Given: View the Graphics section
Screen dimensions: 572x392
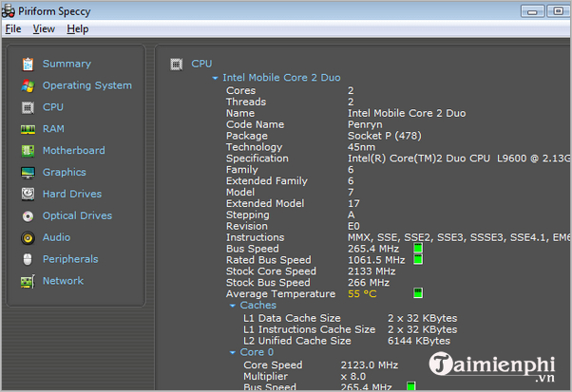Looking at the screenshot, I should tap(65, 173).
